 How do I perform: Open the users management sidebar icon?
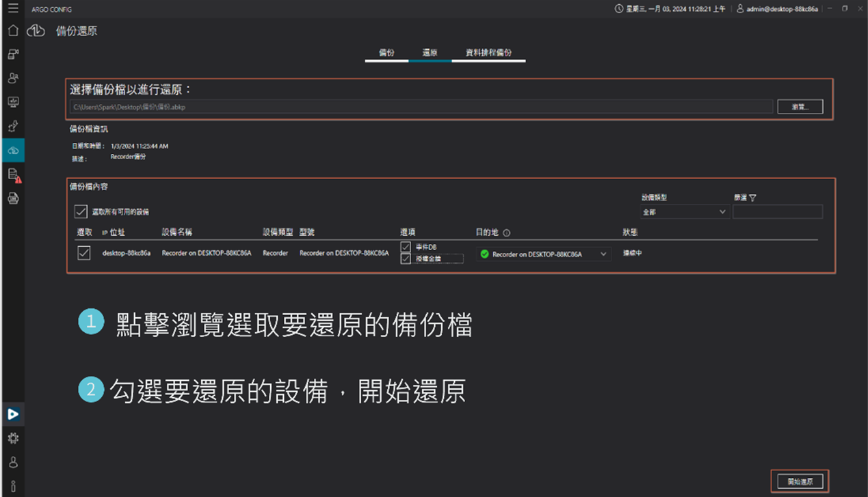click(13, 78)
